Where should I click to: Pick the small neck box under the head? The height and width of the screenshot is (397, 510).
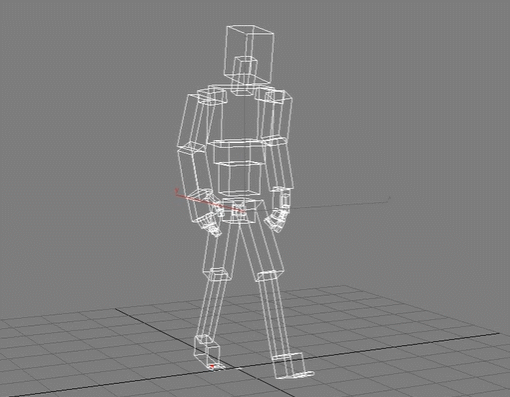tap(245, 76)
